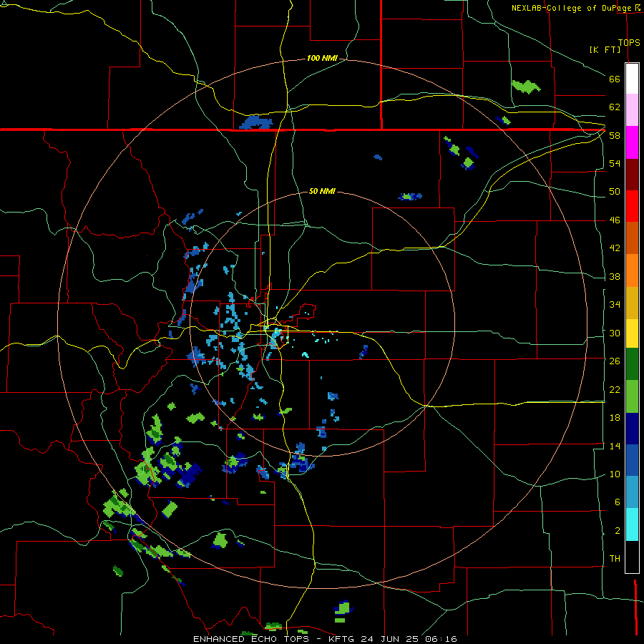
Task: Click the '34' legend value
Action: coord(615,305)
